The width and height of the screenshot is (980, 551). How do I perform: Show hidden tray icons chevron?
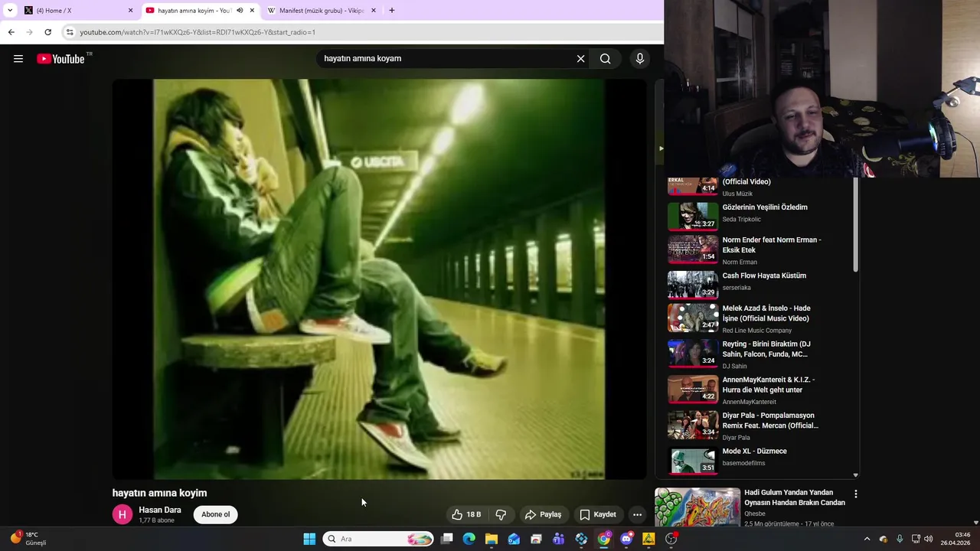867,539
